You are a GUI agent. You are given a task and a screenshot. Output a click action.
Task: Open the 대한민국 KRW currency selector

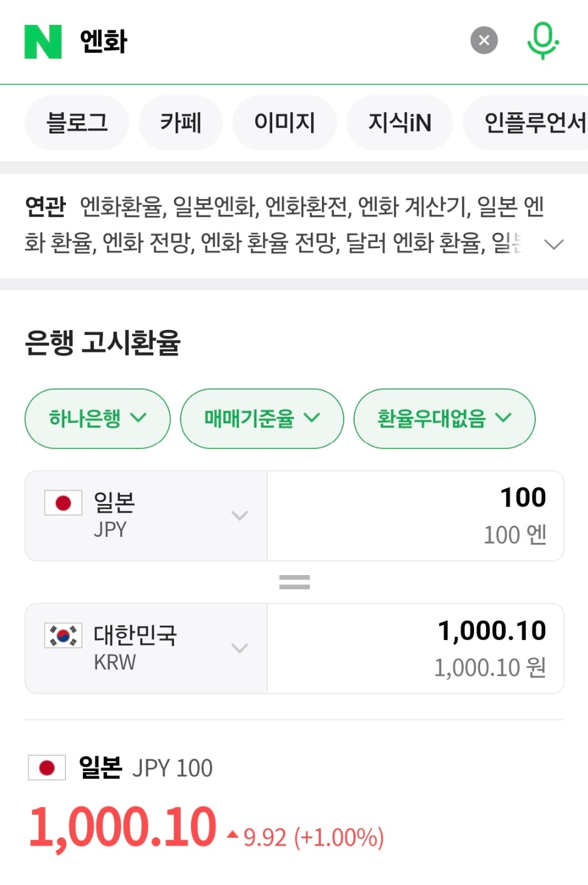coord(146,648)
